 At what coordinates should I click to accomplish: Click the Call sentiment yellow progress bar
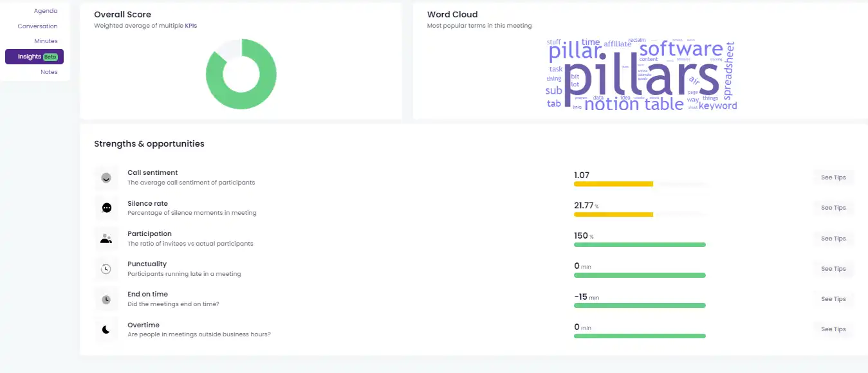(x=613, y=185)
